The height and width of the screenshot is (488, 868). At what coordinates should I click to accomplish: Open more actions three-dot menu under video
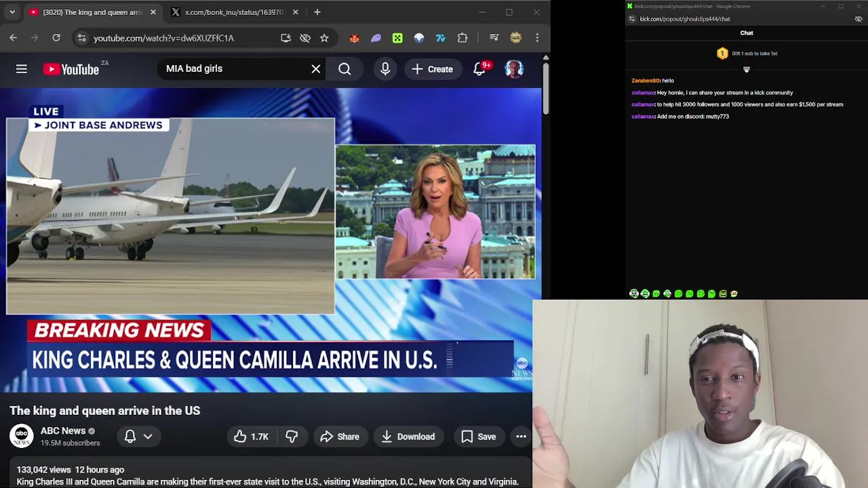click(x=521, y=436)
